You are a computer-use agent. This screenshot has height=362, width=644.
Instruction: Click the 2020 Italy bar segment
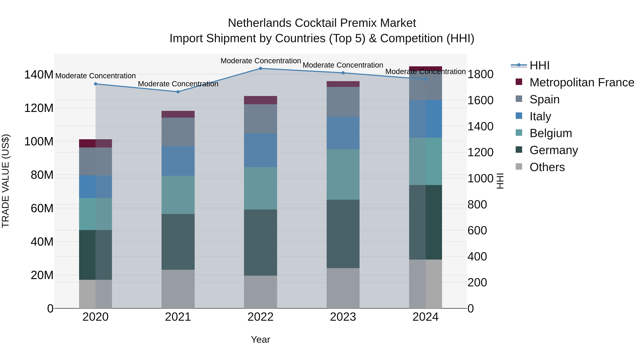[x=96, y=187]
